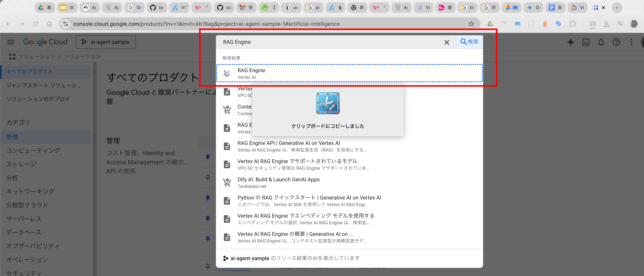This screenshot has width=644, height=276.
Task: Clear the search box with the X icon
Action: coord(447,42)
